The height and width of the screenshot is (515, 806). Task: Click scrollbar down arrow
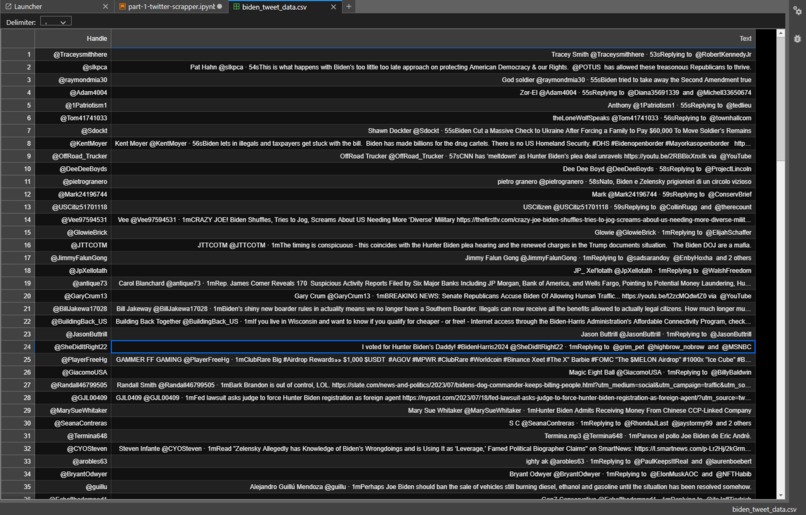point(781,495)
